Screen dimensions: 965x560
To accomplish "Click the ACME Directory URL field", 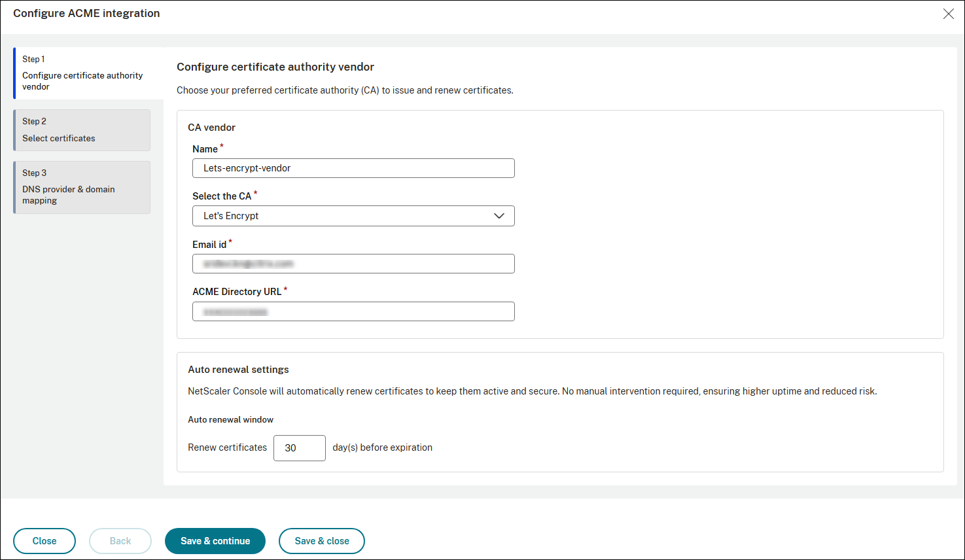I will tap(353, 311).
